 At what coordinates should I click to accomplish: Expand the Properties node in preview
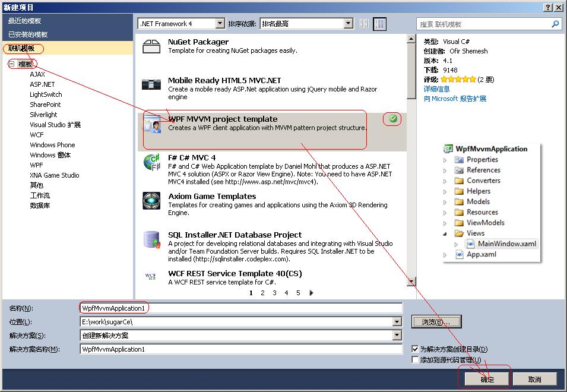point(445,160)
